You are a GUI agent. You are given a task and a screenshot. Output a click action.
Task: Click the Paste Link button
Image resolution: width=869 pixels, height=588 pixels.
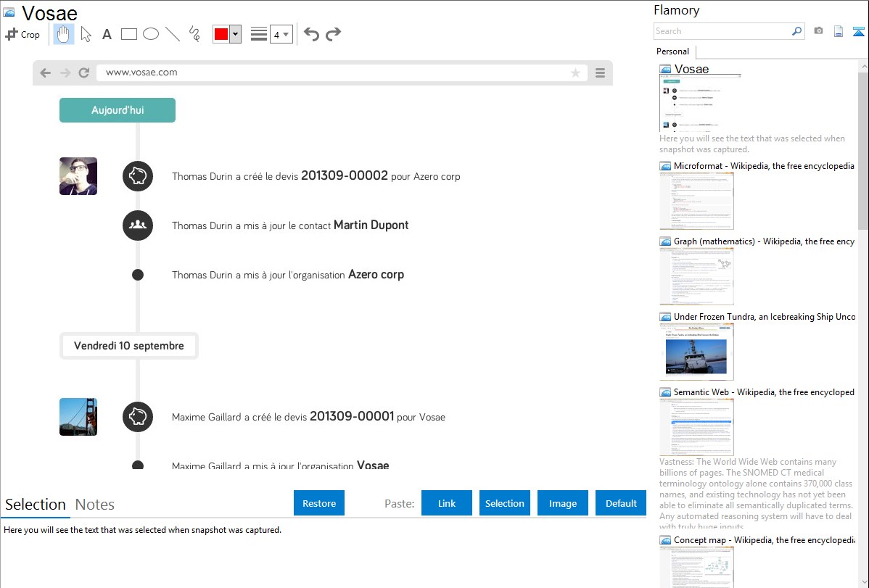coord(447,503)
